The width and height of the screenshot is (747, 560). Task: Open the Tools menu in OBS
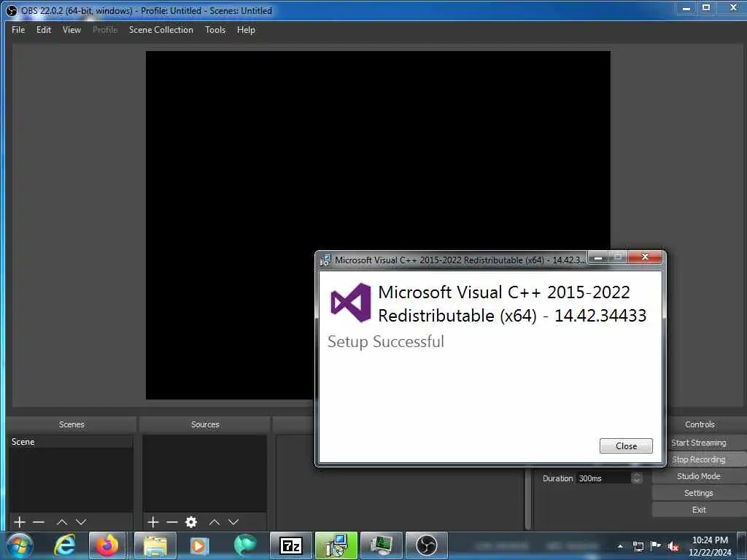coord(215,29)
